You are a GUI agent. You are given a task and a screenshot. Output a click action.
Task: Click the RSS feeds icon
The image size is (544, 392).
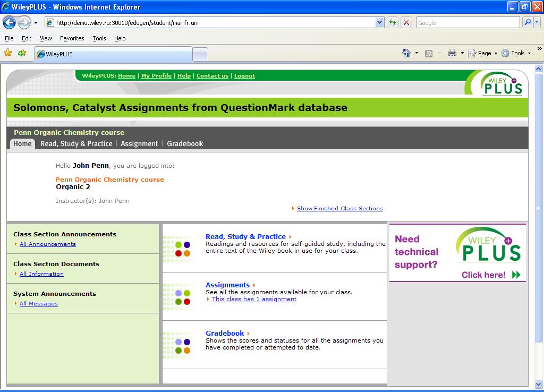click(x=429, y=53)
